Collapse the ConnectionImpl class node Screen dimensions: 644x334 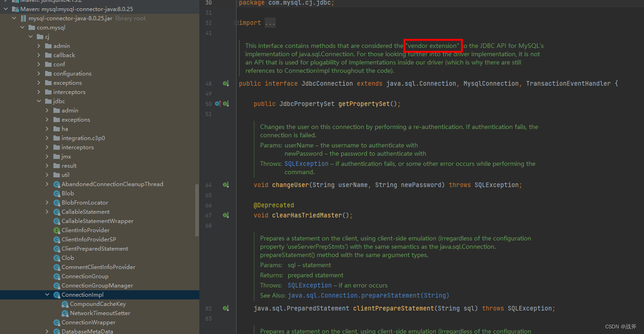[x=47, y=295]
